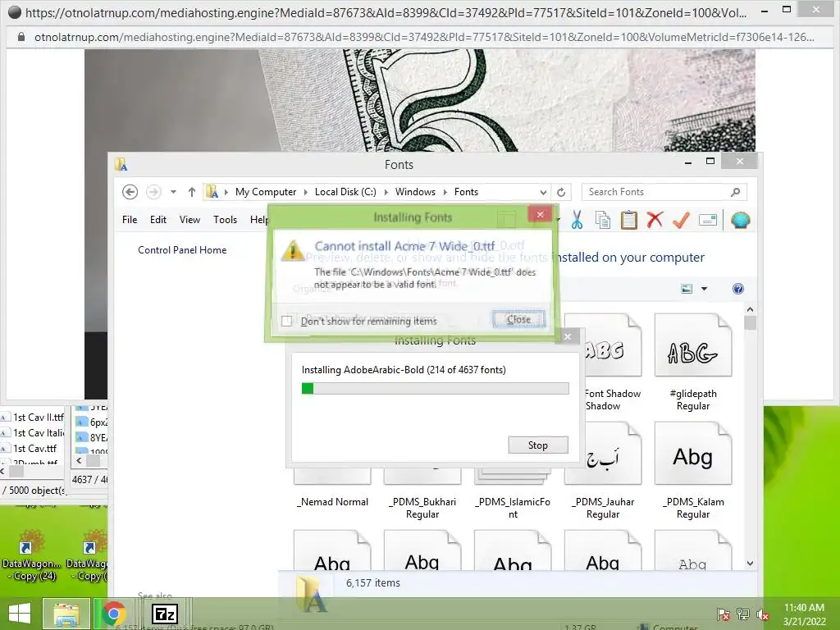Image resolution: width=840 pixels, height=630 pixels.
Task: Click the browser popup address URL
Action: point(423,37)
